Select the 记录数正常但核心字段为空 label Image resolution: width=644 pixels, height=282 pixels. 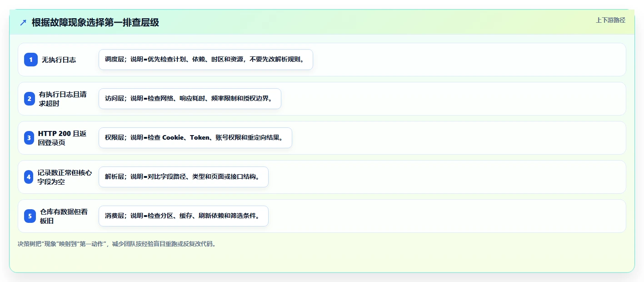pos(65,177)
